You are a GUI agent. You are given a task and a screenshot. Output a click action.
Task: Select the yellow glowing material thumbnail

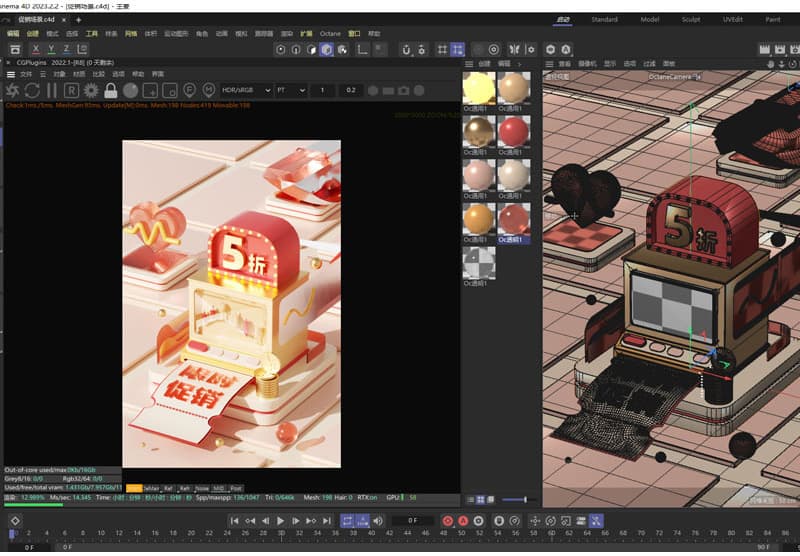pyautogui.click(x=479, y=88)
